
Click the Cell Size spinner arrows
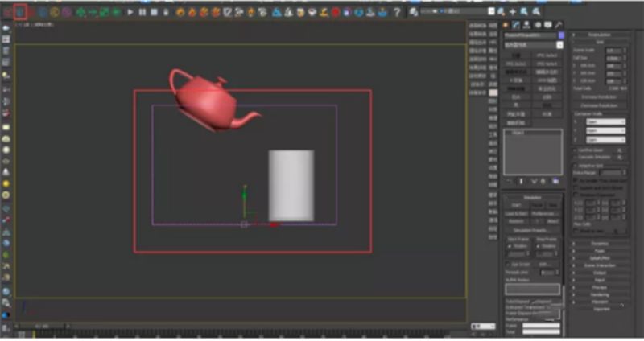[x=625, y=58]
